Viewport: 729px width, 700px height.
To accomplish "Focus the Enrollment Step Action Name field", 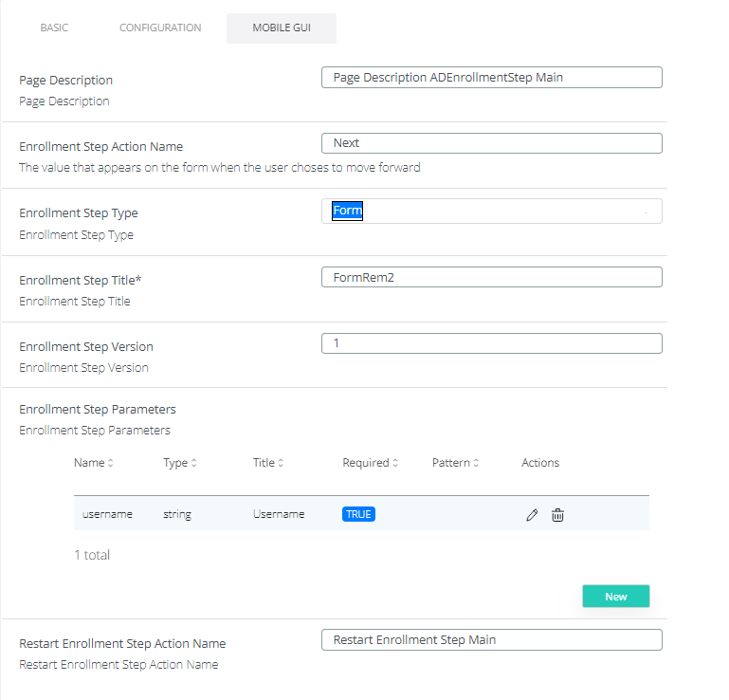I will (x=491, y=143).
